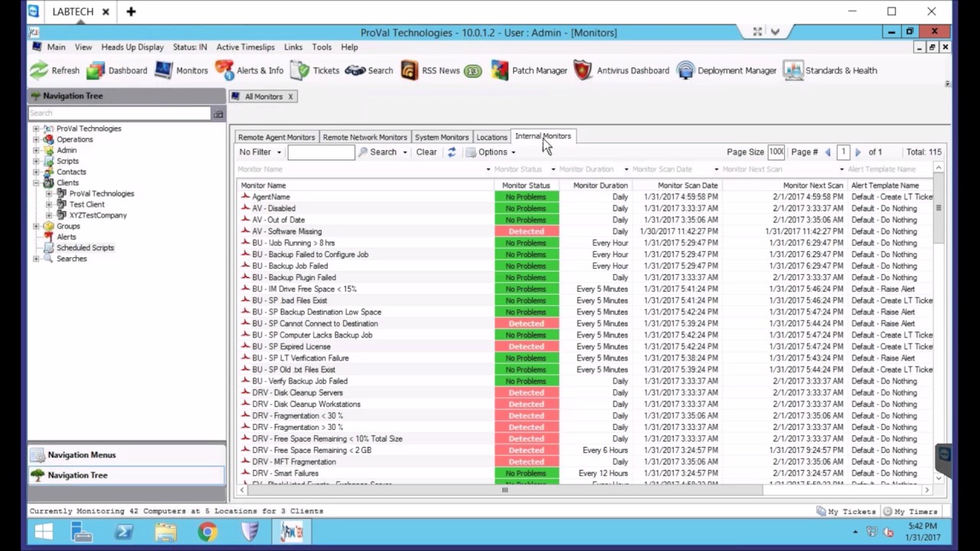Open My Timers in status bar
980x551 pixels.
pos(910,511)
